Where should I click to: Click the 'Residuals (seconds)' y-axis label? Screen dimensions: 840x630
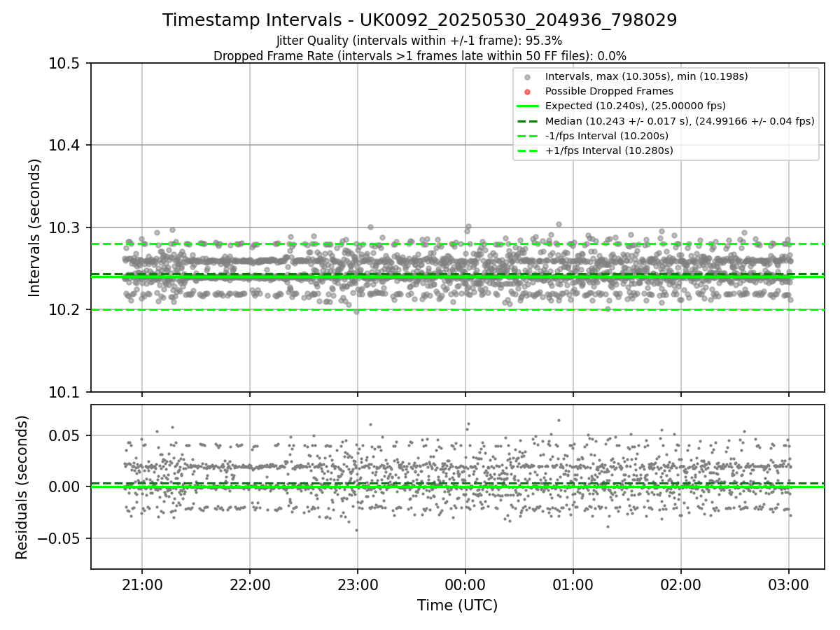coord(22,487)
